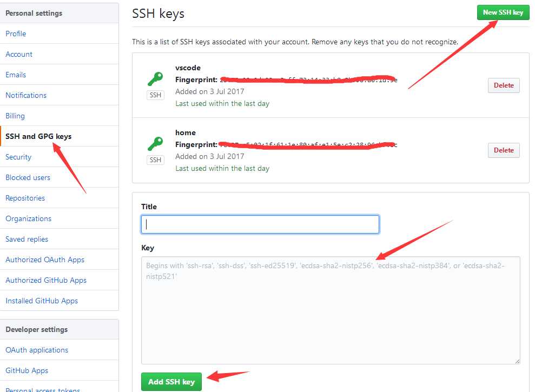Screen dimensions: 535x392
Task: Click the SSH badge under vscode key
Action: click(155, 95)
